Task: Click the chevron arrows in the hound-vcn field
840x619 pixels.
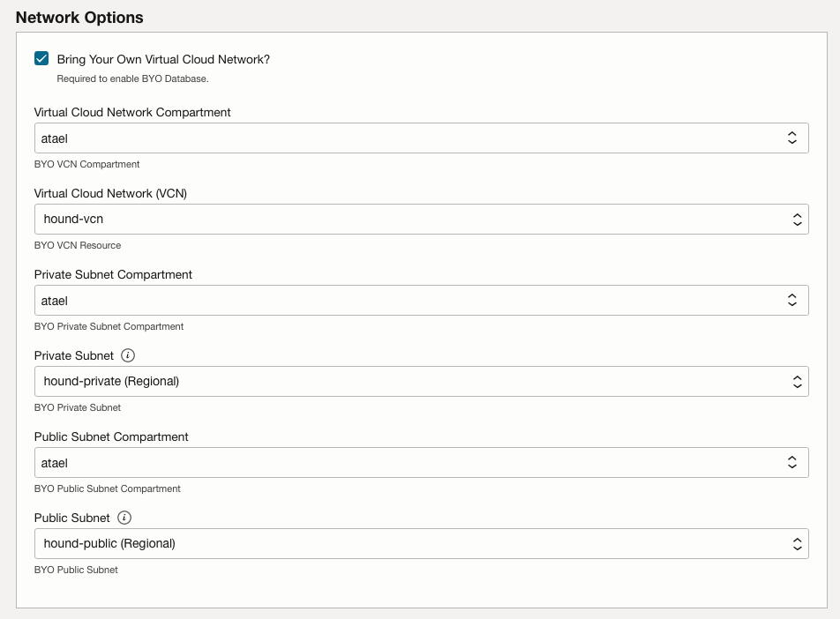Action: [x=797, y=220]
